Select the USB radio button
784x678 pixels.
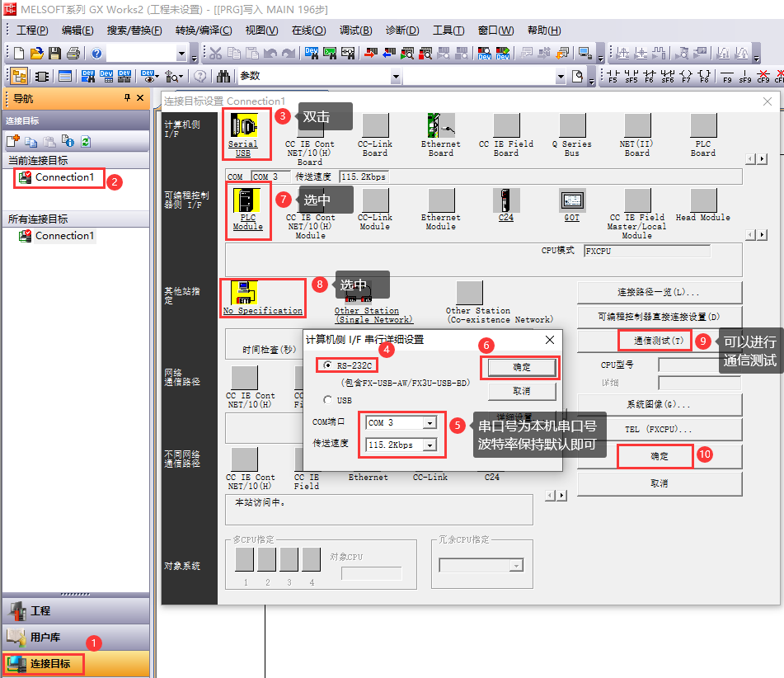(327, 400)
